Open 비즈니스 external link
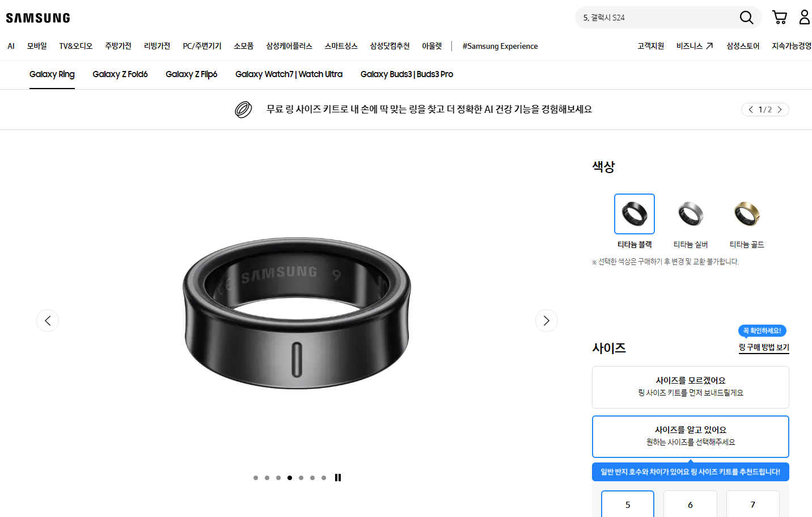 [695, 46]
